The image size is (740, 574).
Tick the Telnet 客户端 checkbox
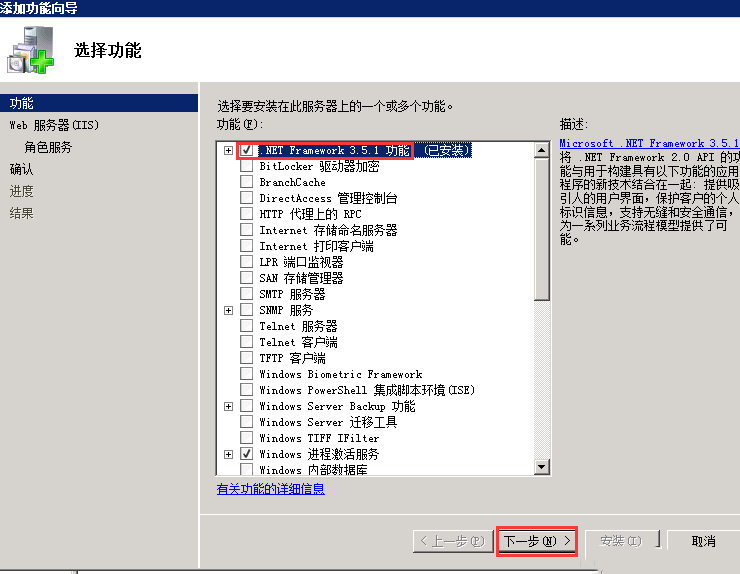click(246, 342)
